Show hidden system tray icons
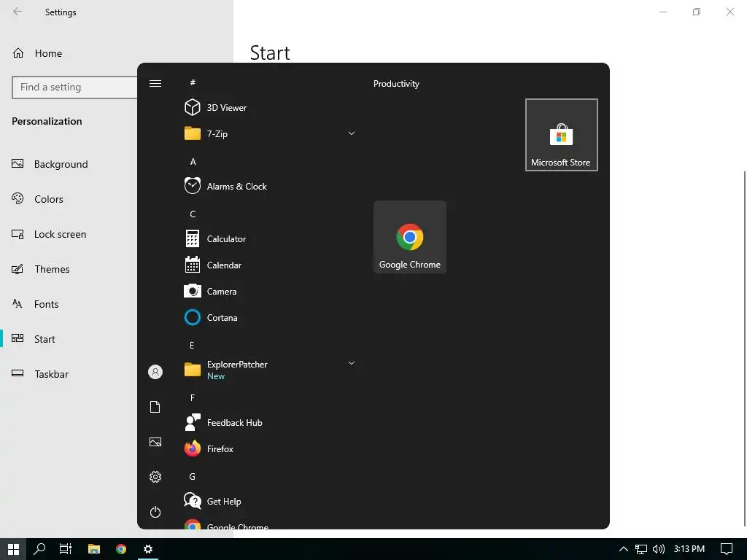This screenshot has height=560, width=747. [x=623, y=549]
